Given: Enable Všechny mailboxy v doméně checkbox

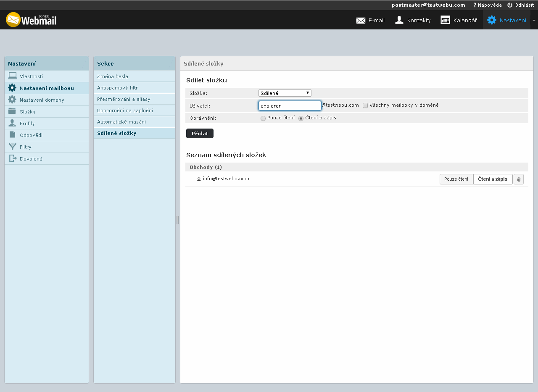Looking at the screenshot, I should coord(365,105).
